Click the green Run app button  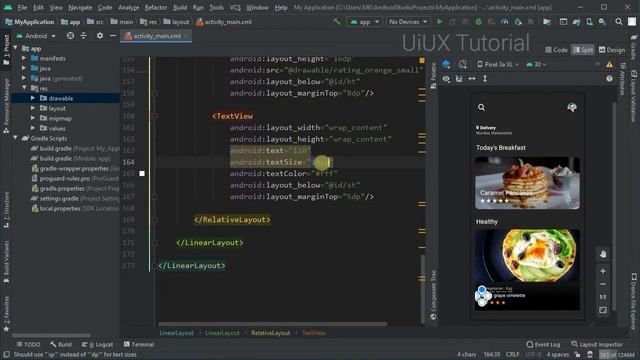tap(440, 22)
